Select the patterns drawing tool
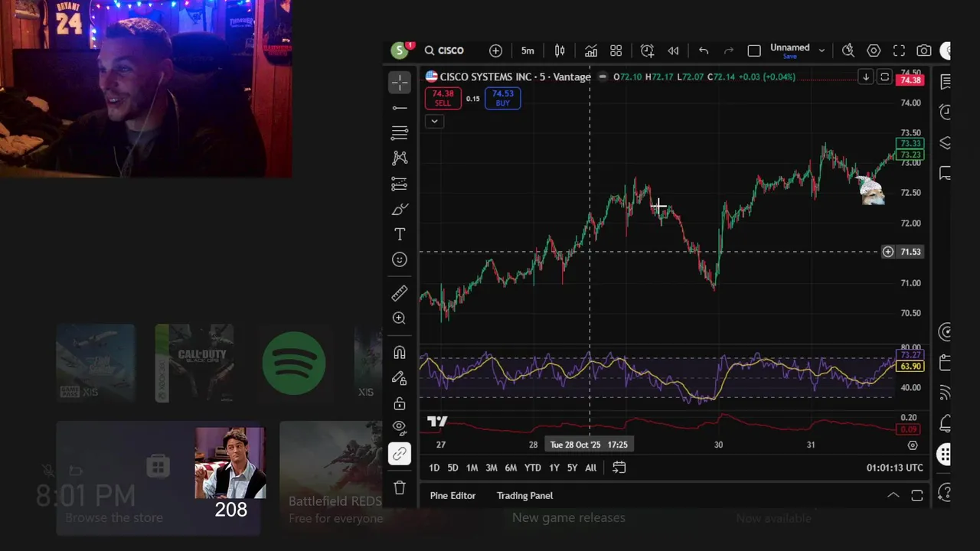 [x=400, y=158]
